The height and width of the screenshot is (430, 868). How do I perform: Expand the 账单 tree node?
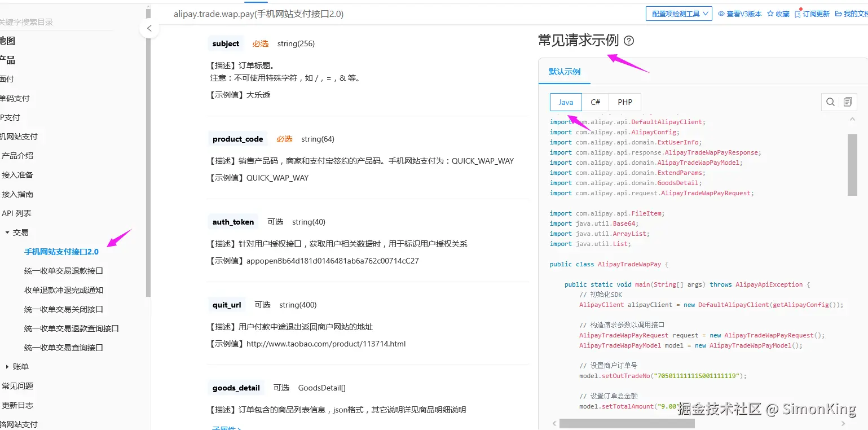pos(7,367)
